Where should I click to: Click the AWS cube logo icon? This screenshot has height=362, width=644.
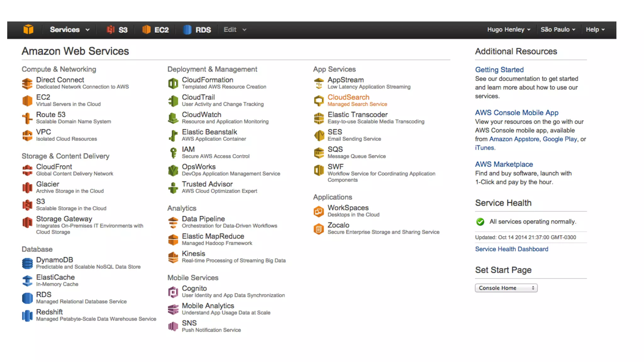pyautogui.click(x=28, y=30)
